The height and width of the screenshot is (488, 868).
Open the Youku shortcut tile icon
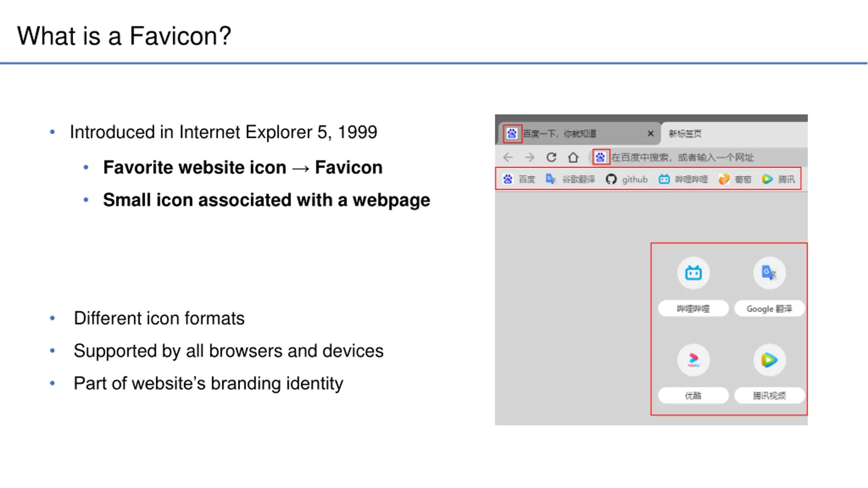click(x=693, y=360)
